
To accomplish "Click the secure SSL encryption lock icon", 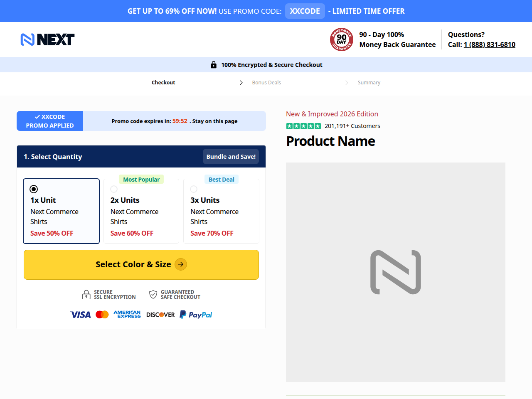I will [x=86, y=295].
